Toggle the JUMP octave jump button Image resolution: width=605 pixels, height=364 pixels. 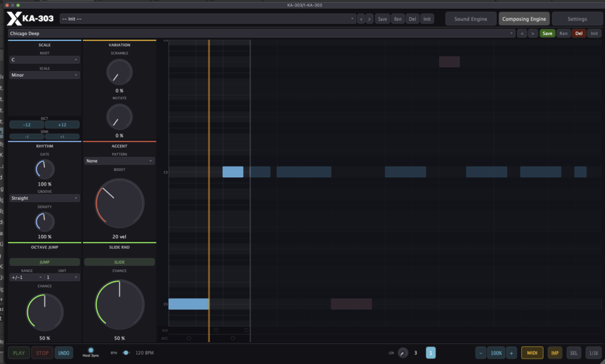pyautogui.click(x=44, y=262)
